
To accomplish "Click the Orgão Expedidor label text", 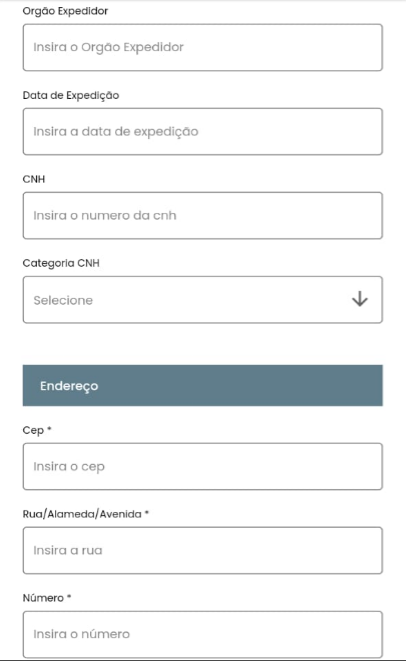I will point(65,11).
